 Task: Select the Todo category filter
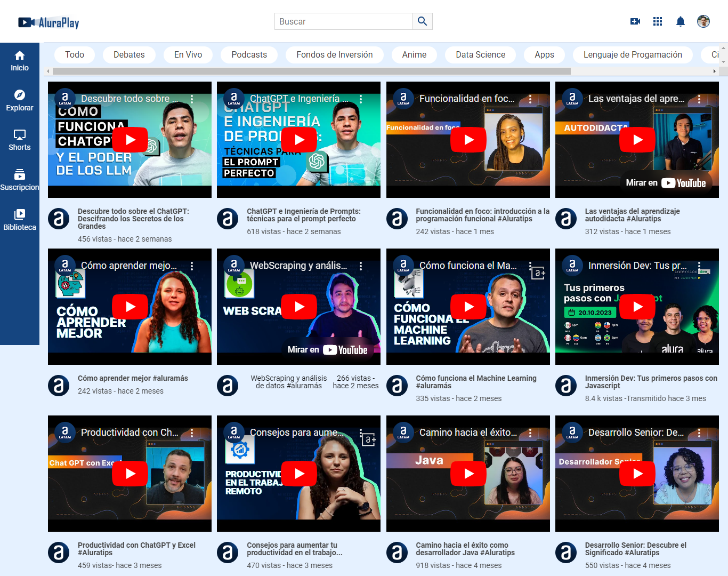click(x=75, y=54)
